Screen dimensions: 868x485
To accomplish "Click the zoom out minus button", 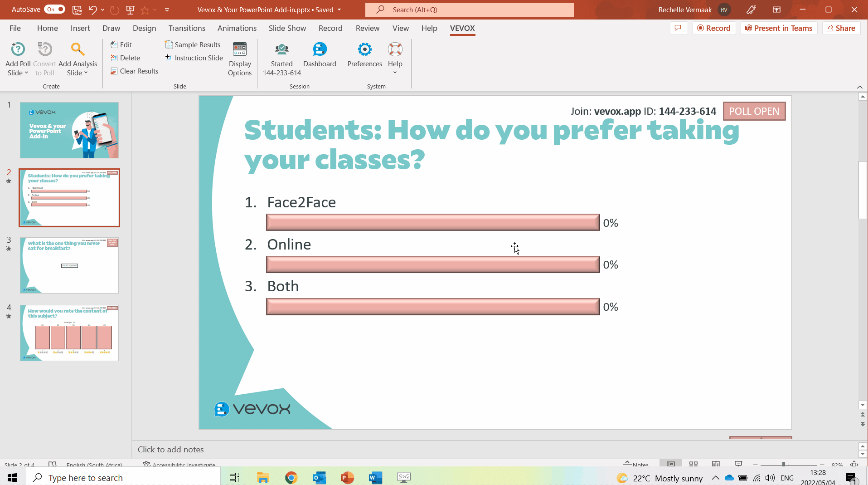I will pos(755,465).
